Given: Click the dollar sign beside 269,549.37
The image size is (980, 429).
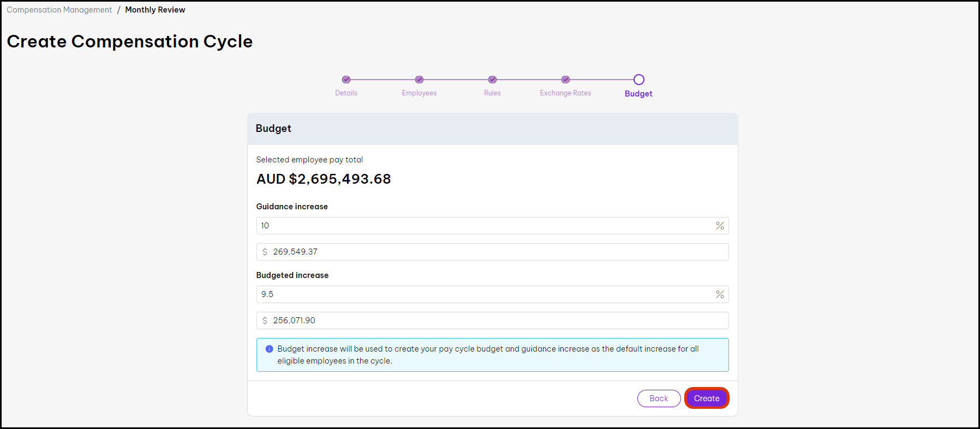Looking at the screenshot, I should pyautogui.click(x=265, y=252).
